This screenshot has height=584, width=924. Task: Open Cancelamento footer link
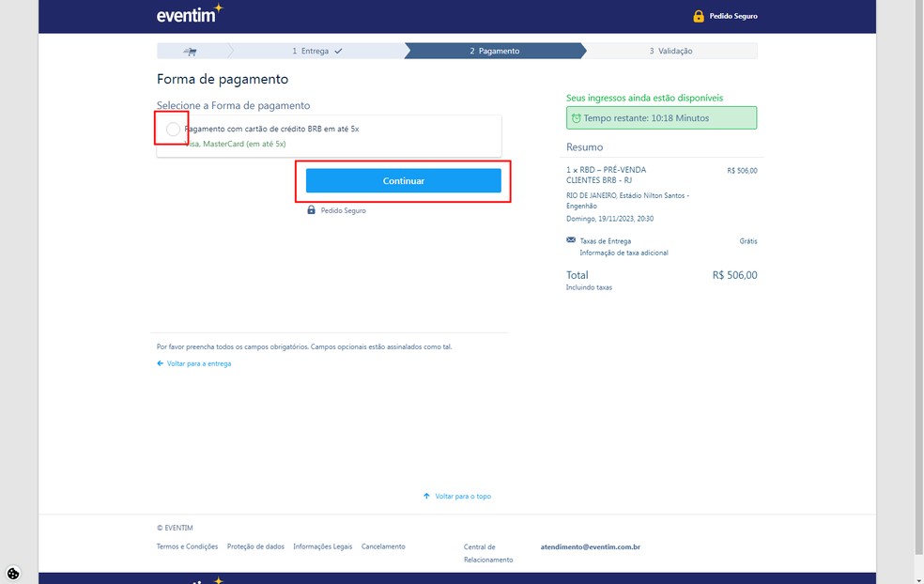383,546
